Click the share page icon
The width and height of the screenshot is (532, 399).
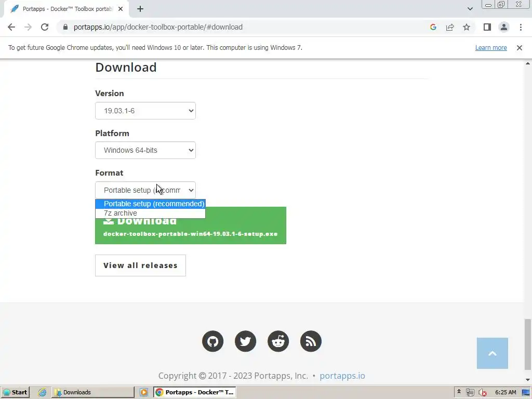(450, 27)
